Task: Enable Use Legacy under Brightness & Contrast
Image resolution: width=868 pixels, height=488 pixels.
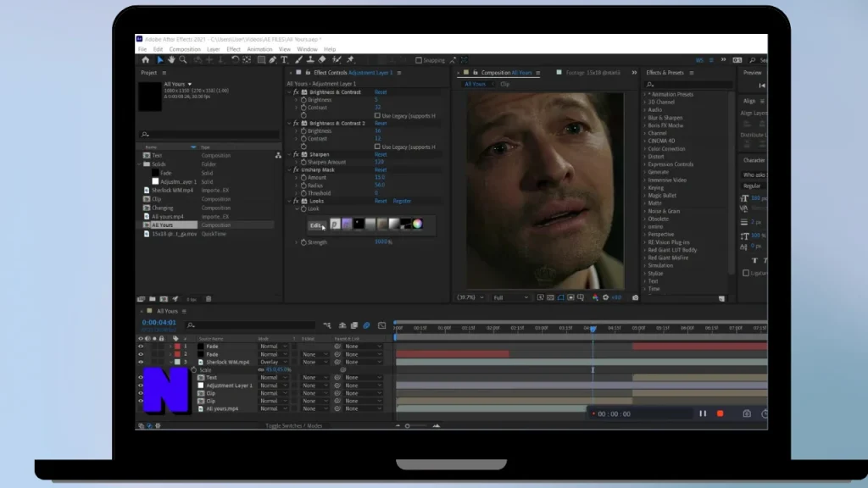Action: [377, 115]
